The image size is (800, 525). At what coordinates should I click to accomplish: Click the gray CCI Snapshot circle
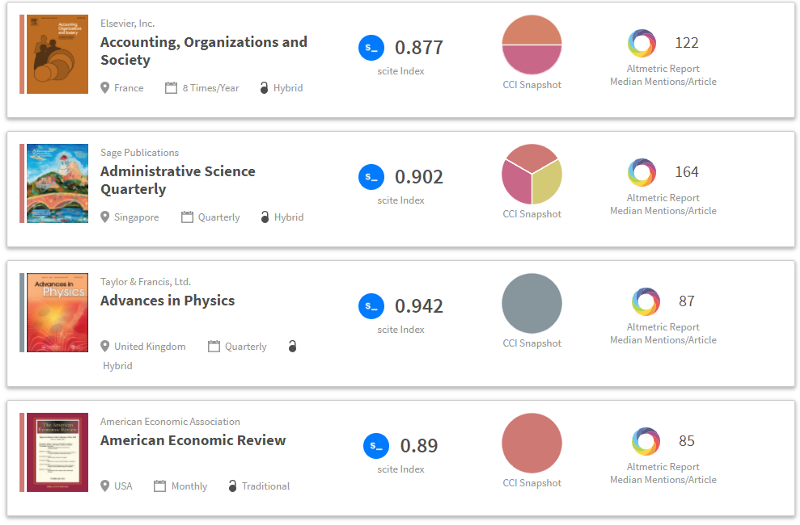(532, 303)
